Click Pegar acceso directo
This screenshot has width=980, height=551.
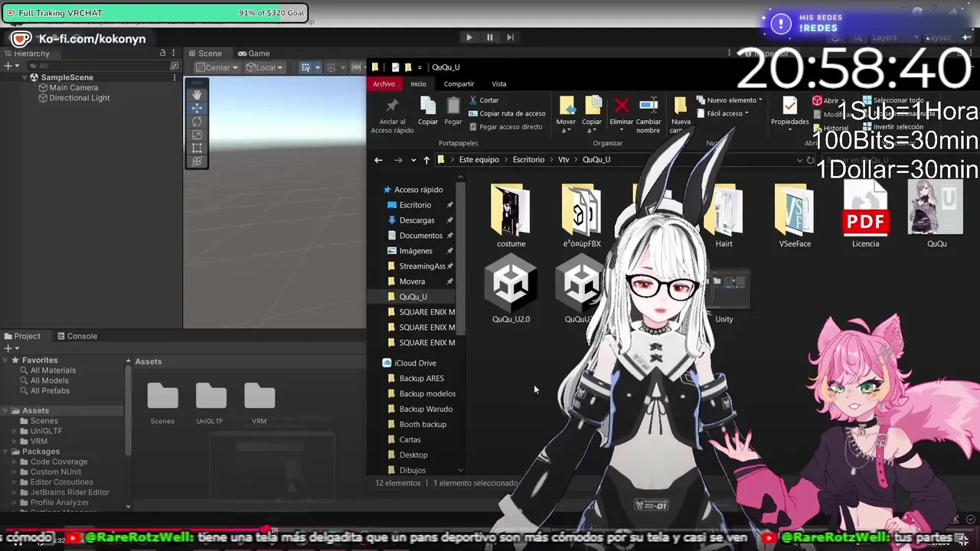pos(505,127)
